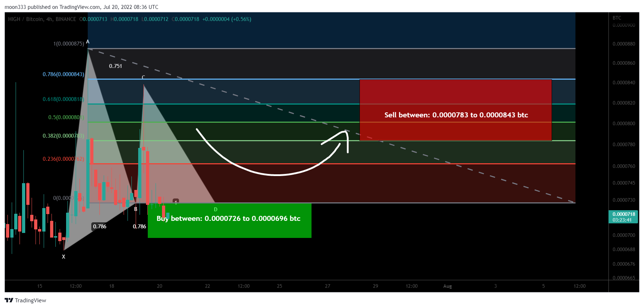The width and height of the screenshot is (644, 308).
Task: Click time axis date label 5
Action: click(543, 286)
